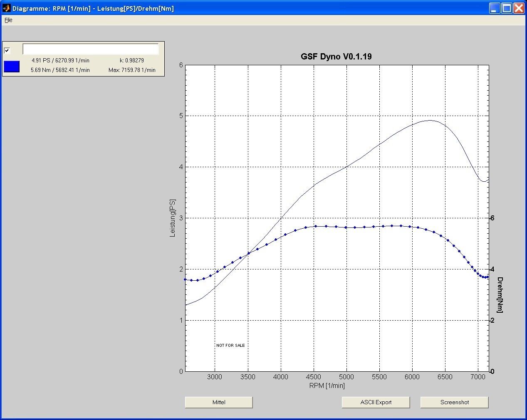Open the File menu
The height and width of the screenshot is (420, 527).
coord(8,20)
